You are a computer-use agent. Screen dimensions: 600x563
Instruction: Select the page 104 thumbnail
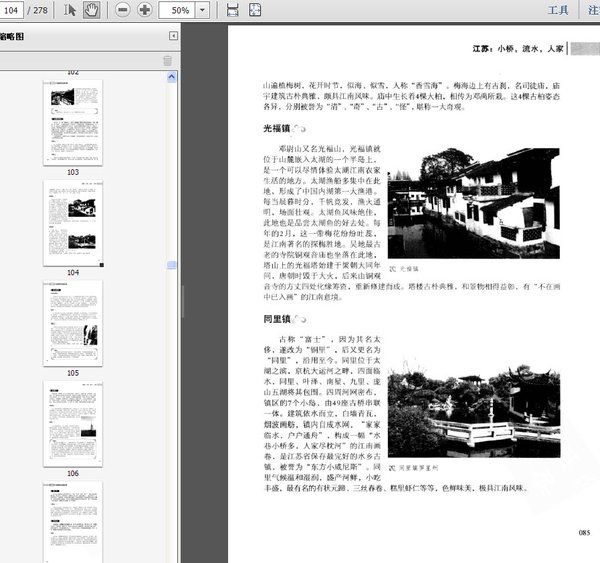point(73,222)
